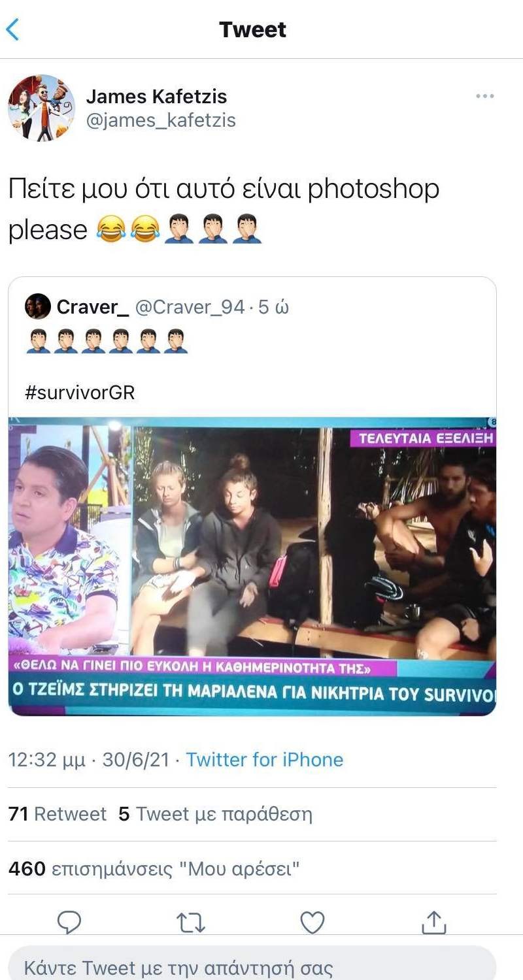Open the three-dot tweet options menu
523x980 pixels.
tap(484, 97)
